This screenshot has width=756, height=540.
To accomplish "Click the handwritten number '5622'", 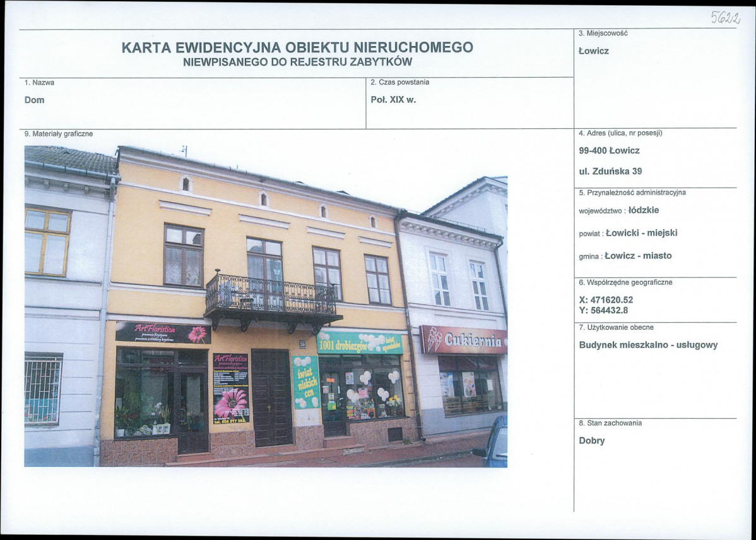I will 725,18.
